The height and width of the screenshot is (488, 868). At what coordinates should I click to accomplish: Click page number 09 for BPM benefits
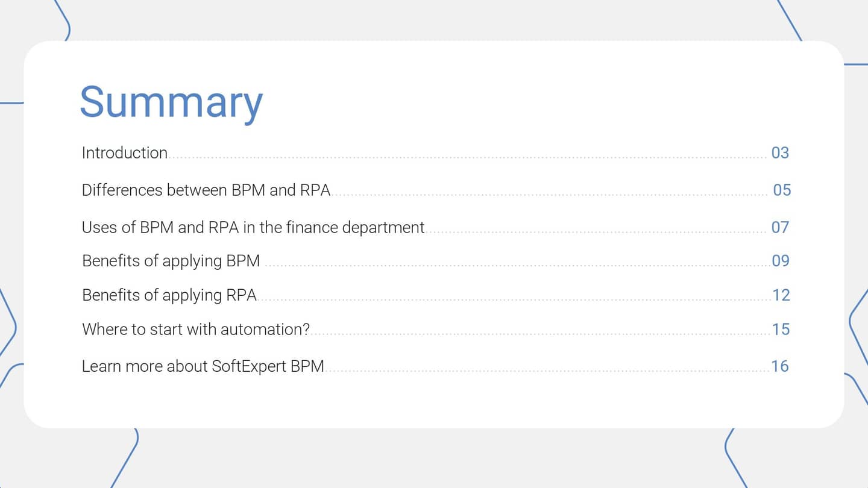pos(781,260)
